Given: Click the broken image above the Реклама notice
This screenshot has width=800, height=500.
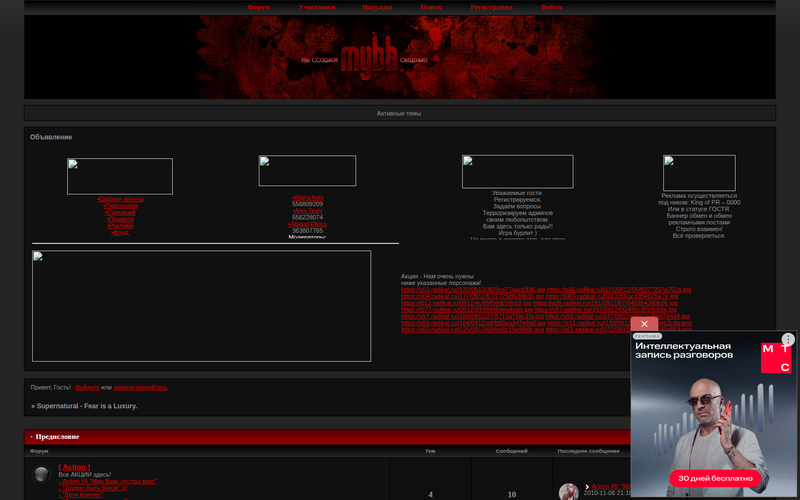Looking at the screenshot, I should 699,172.
